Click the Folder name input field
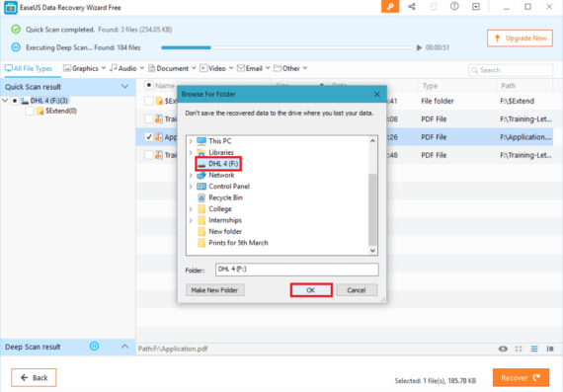Viewport: 563px width, 392px height. (x=296, y=270)
